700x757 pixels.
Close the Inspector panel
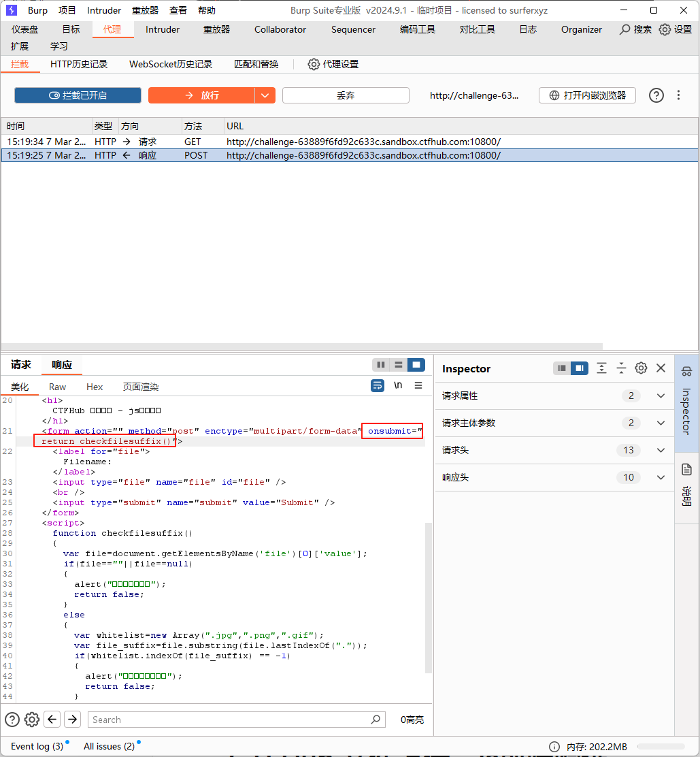point(661,368)
